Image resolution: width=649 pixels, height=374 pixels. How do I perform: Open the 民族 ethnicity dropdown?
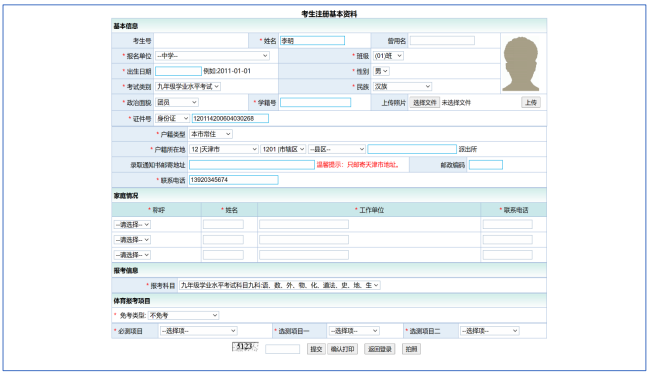tap(402, 86)
